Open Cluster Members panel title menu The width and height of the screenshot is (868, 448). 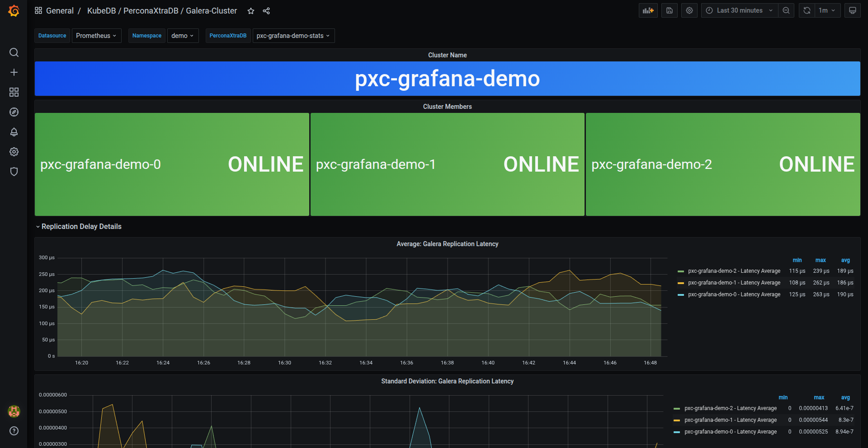(447, 107)
